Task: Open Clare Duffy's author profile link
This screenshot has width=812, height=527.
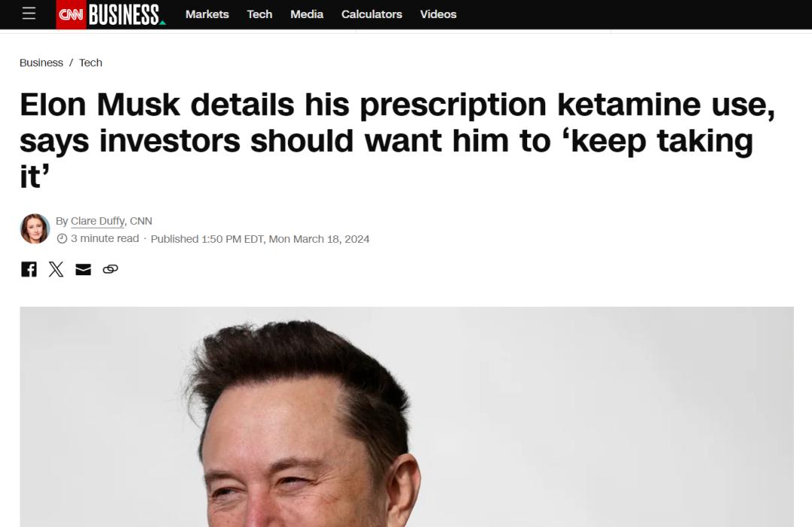Action: point(97,221)
